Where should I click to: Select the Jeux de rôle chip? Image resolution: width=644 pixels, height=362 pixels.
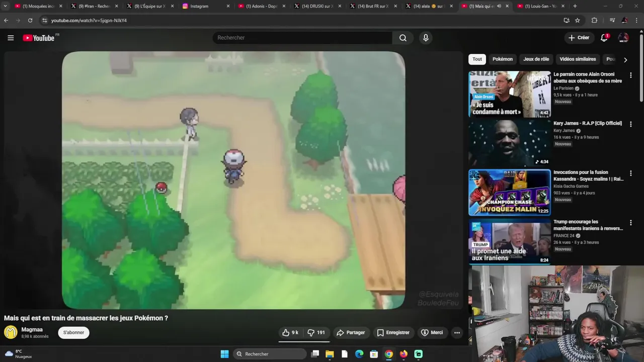[x=536, y=59]
